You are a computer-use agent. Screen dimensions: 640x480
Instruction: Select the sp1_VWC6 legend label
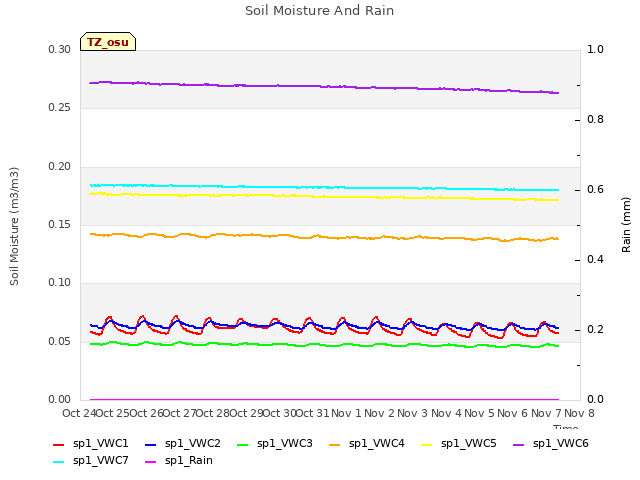coord(560,444)
